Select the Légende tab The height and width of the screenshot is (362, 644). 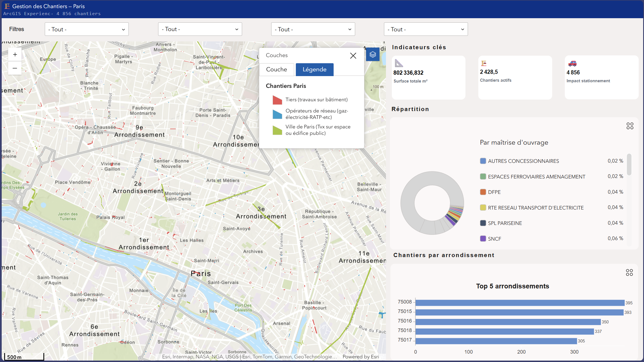click(314, 69)
